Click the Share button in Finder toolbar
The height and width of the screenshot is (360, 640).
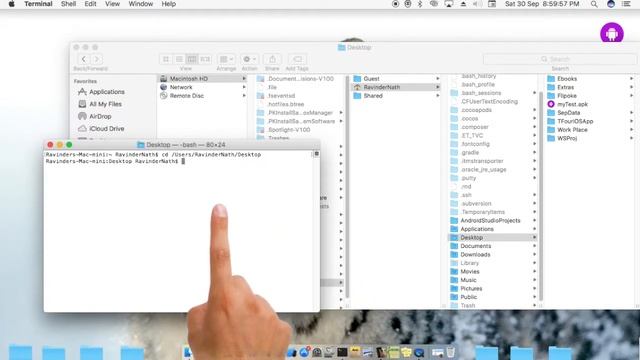272,59
